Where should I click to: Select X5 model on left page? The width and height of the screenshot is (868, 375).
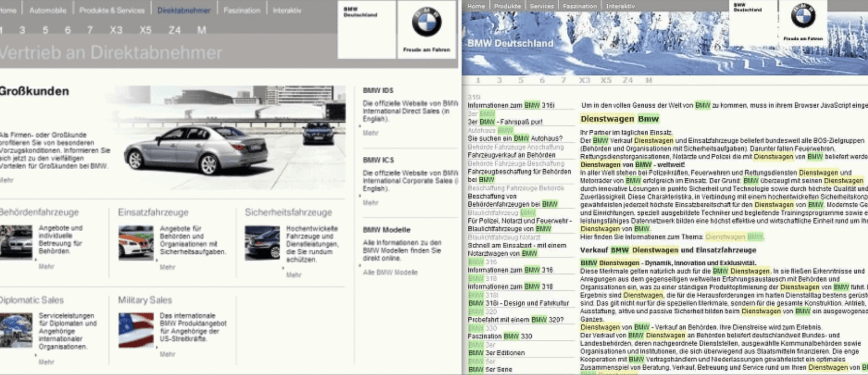(145, 30)
